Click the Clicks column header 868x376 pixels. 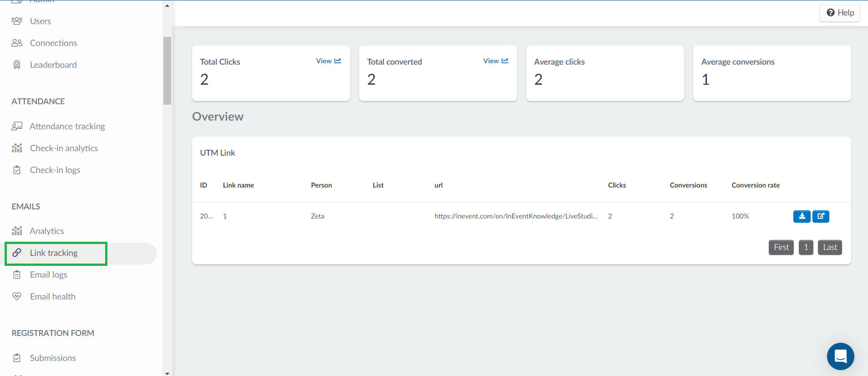click(617, 185)
